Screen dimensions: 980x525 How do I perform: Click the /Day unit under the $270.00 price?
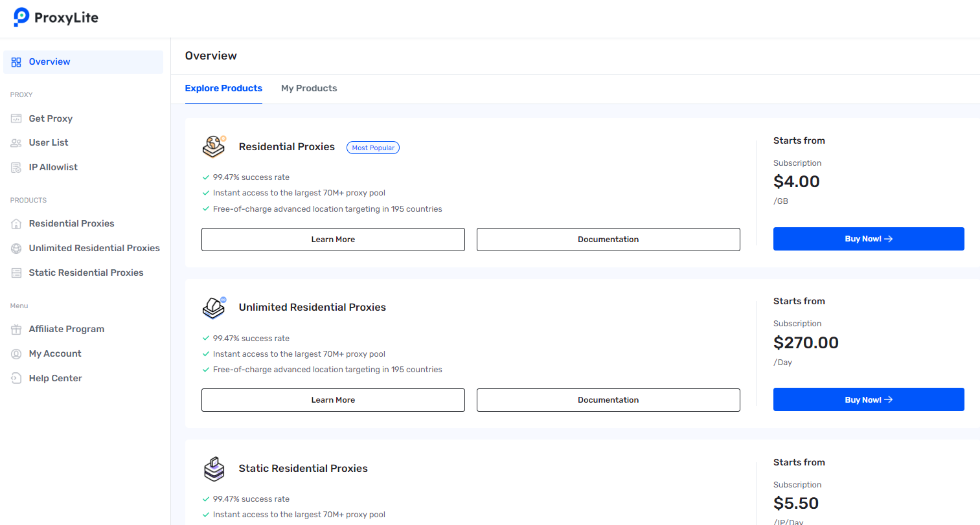click(x=782, y=363)
